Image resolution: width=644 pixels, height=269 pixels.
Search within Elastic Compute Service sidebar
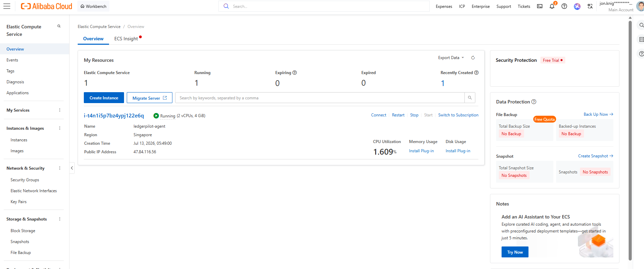tap(59, 26)
